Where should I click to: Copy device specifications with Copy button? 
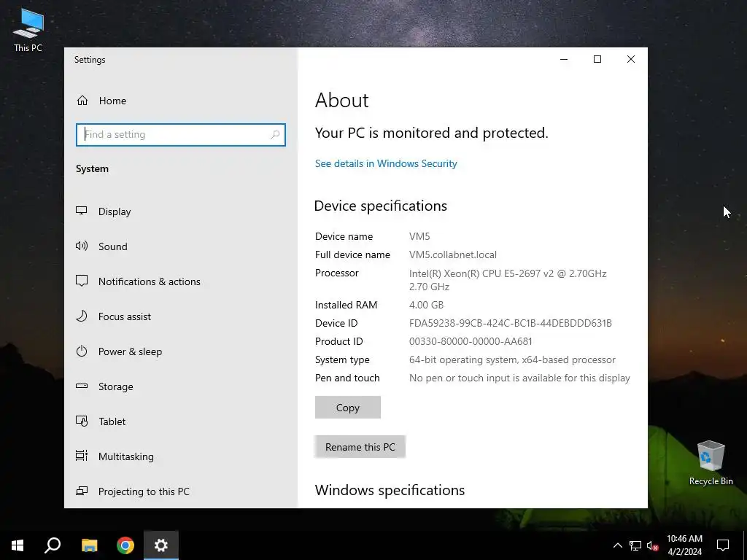pos(348,408)
